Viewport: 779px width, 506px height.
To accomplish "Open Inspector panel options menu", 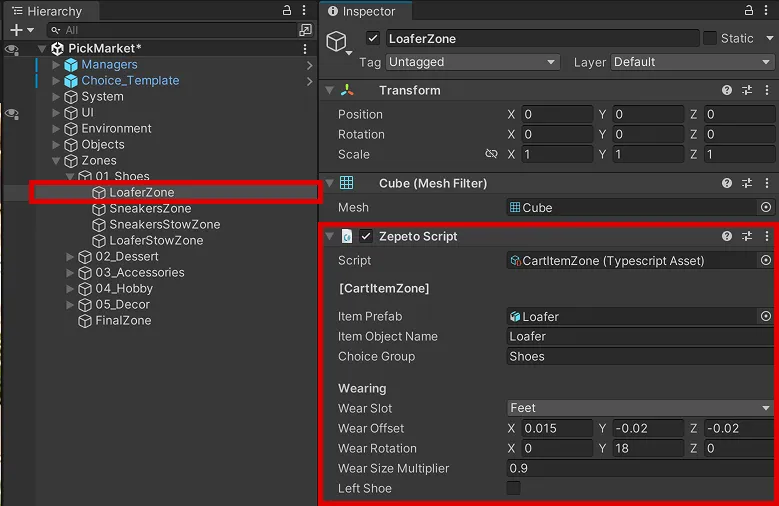I will 766,10.
